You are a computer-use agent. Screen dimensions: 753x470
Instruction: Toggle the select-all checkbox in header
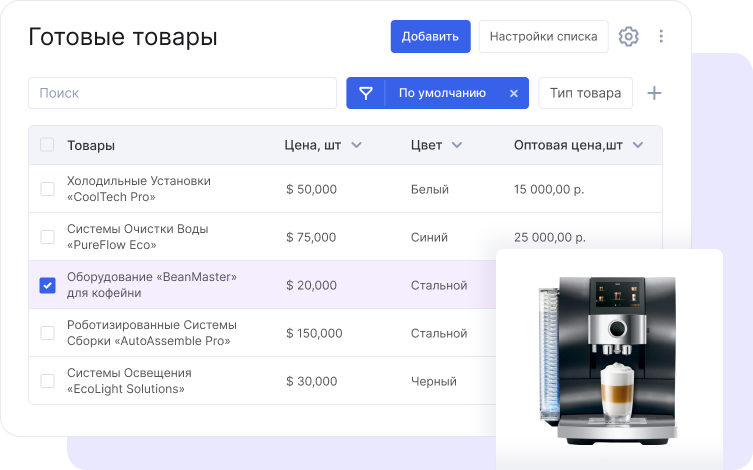pyautogui.click(x=47, y=145)
